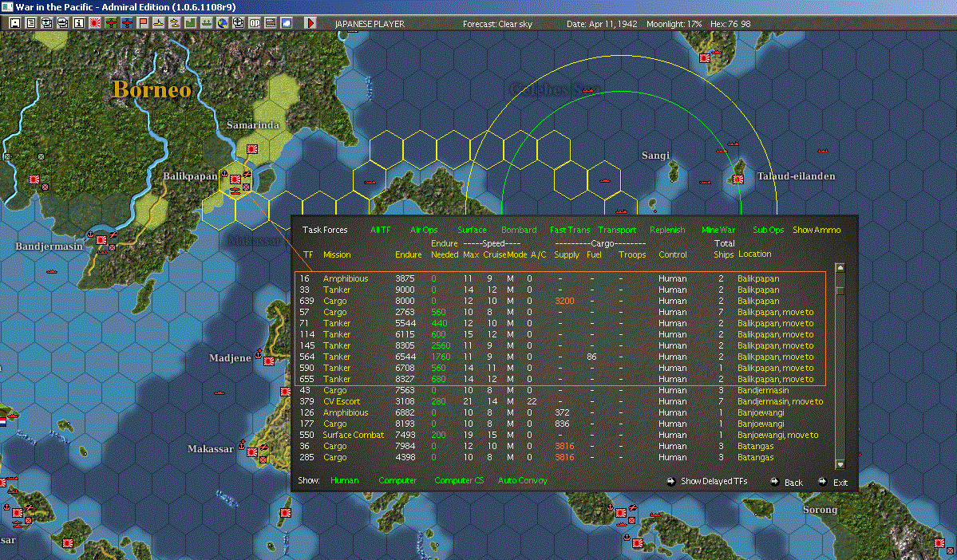This screenshot has height=560, width=957.
Task: Click the Japanese rising sun flag icon
Action: [x=95, y=23]
